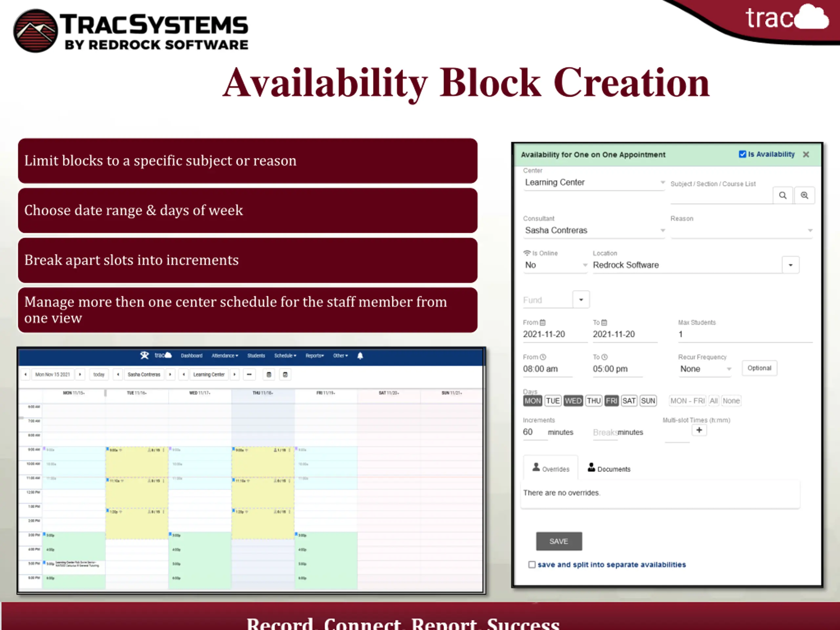Click the plus icon under Multi-slot Times
This screenshot has width=840, height=630.
pyautogui.click(x=699, y=430)
